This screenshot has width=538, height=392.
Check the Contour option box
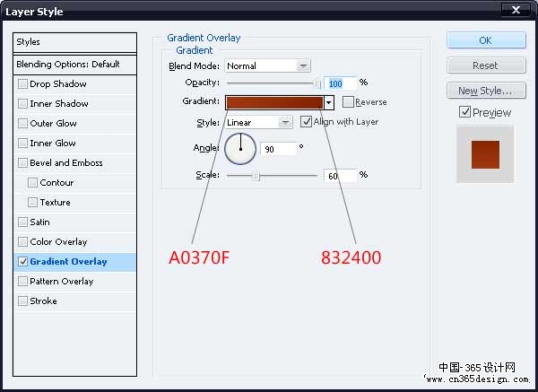coord(32,183)
